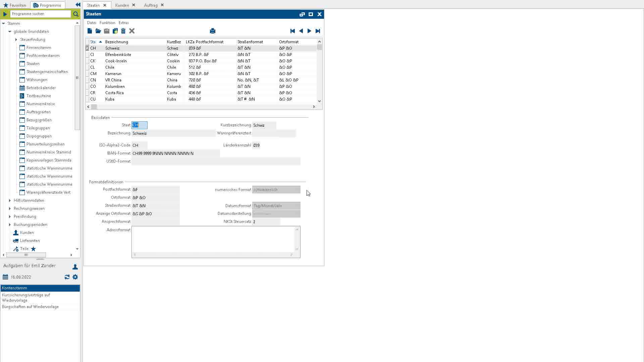Expand the Steuerfindung node
The height and width of the screenshot is (362, 644).
pyautogui.click(x=16, y=40)
